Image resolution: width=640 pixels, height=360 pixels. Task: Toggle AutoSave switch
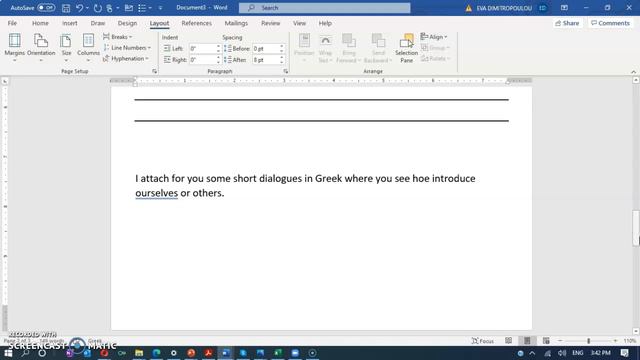[46, 8]
